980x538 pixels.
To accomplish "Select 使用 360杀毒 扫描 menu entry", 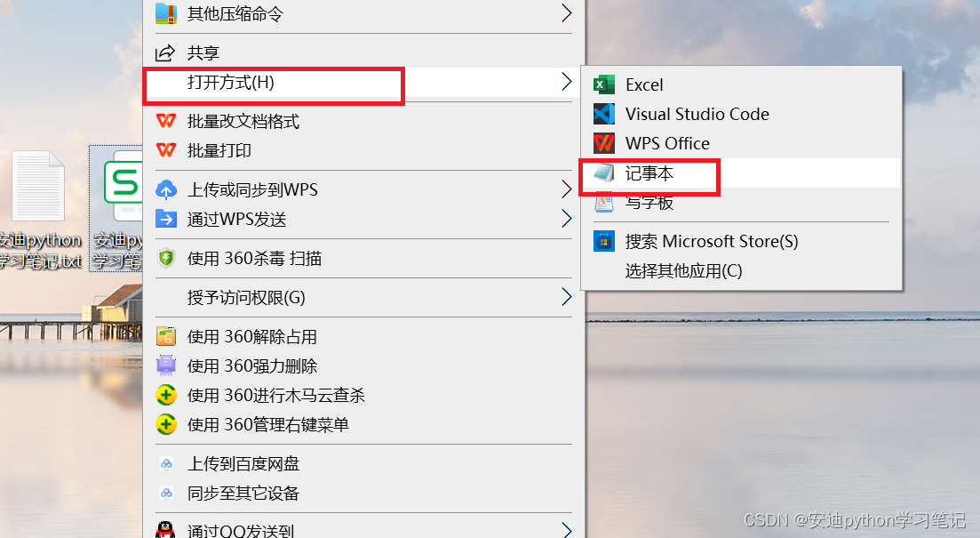I will tap(363, 258).
